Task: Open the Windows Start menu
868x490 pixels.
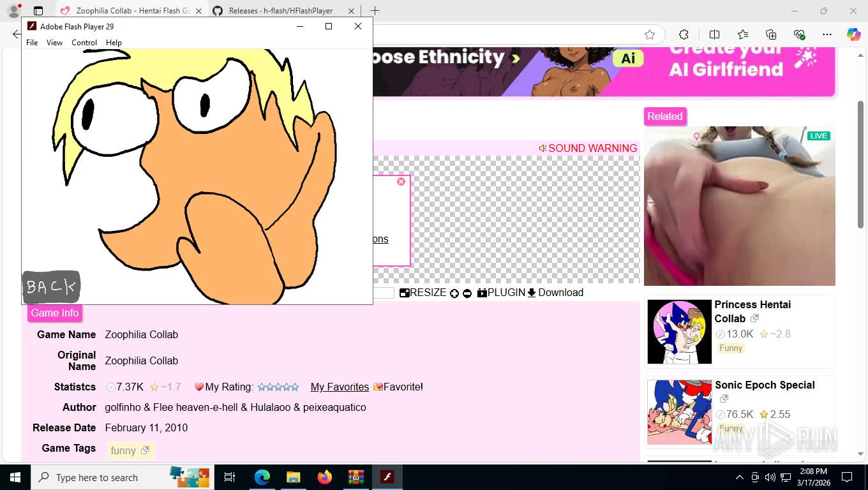Action: point(15,477)
